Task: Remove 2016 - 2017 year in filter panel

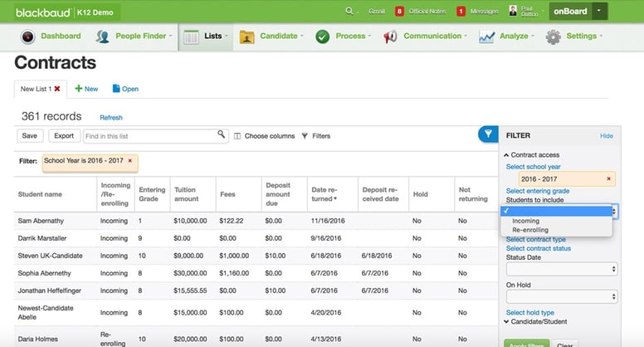Action: (x=609, y=178)
